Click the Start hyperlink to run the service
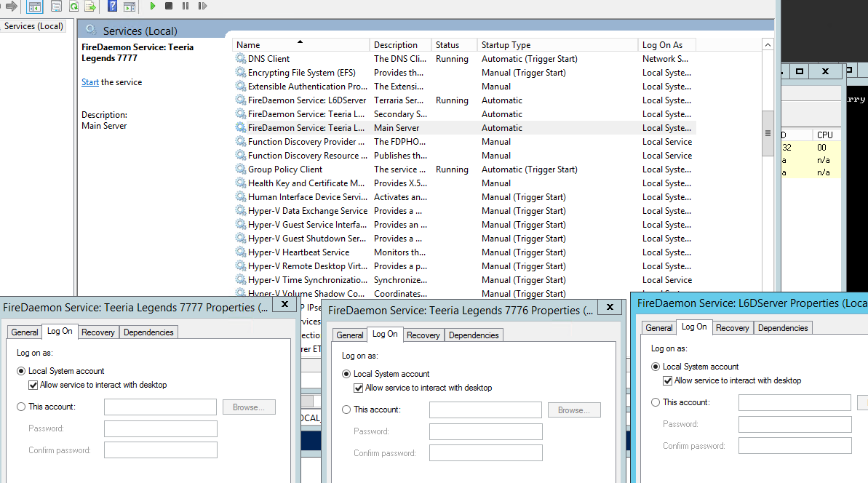Viewport: 868px width, 483px height. 89,81
